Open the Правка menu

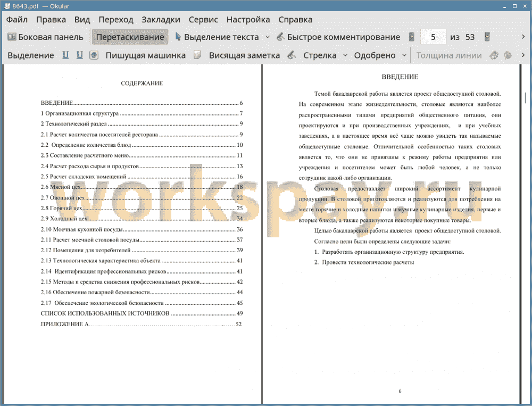[51, 20]
